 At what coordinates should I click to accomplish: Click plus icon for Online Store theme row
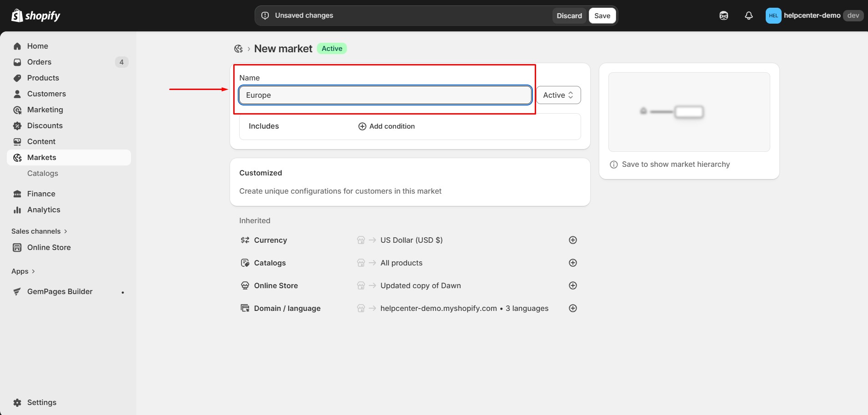click(573, 285)
